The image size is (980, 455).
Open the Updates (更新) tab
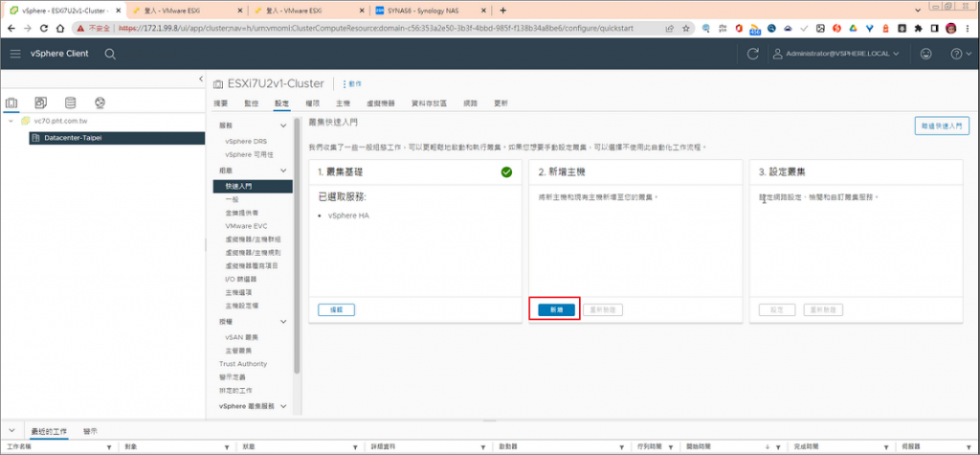[501, 103]
